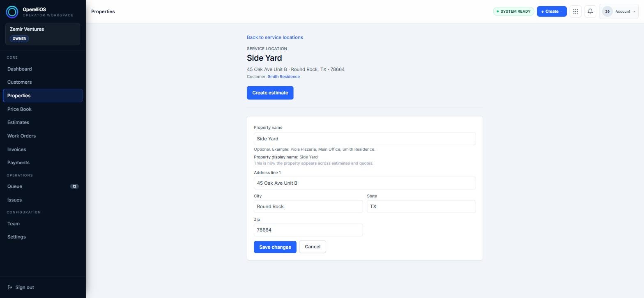Open Payments in the sidebar
644x298 pixels.
coord(43,163)
